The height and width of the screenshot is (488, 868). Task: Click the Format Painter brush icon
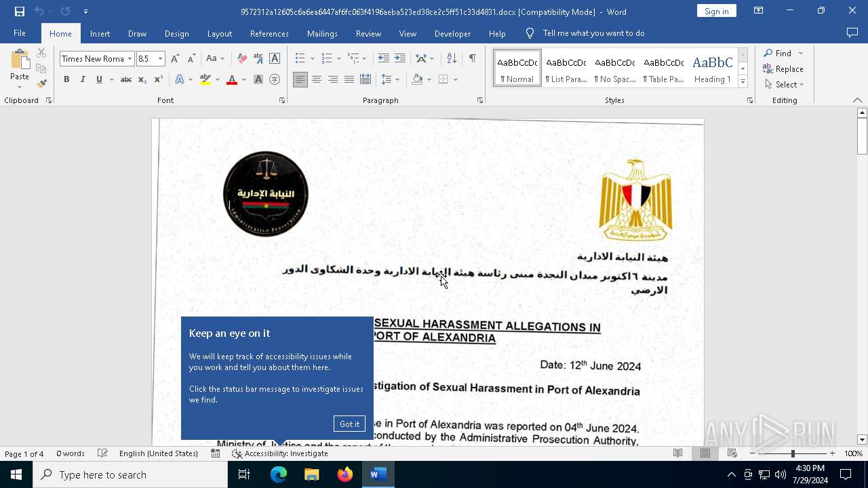pos(41,84)
